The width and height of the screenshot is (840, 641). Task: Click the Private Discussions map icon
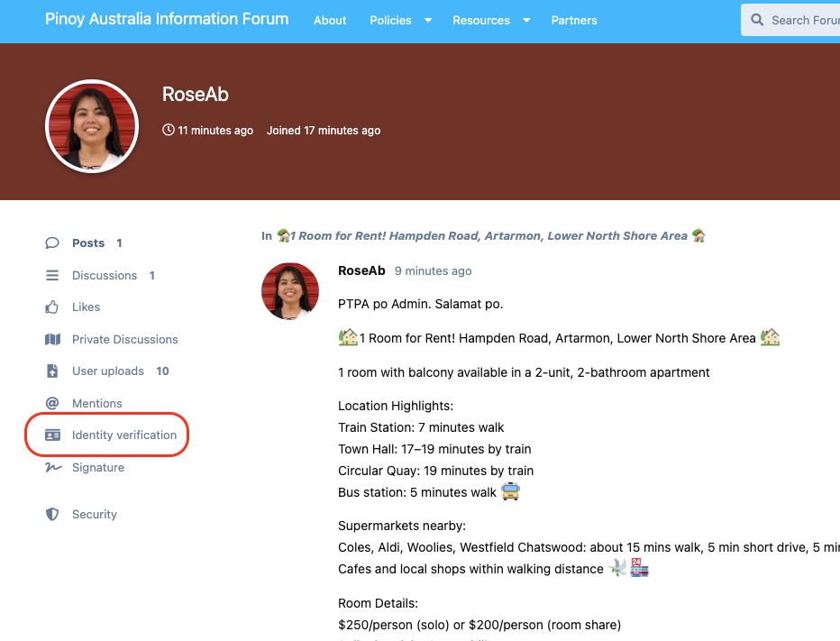click(52, 340)
